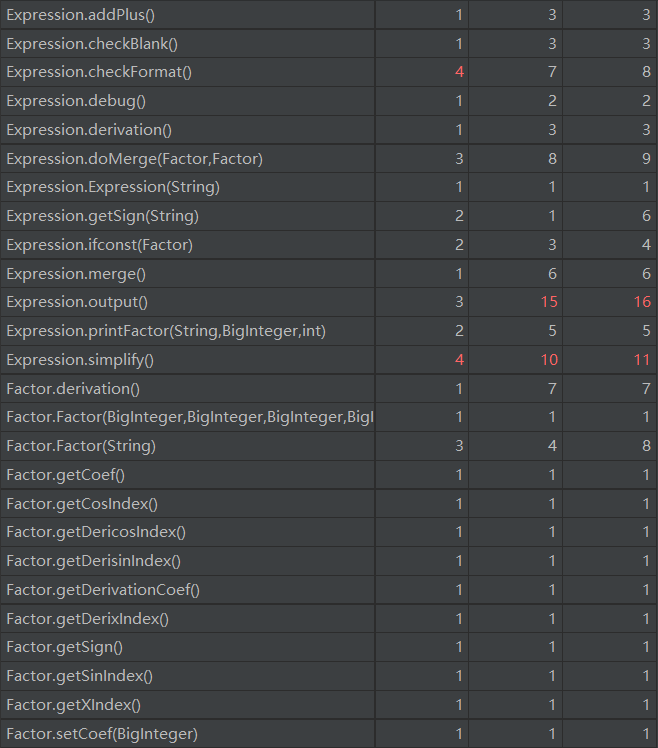The image size is (658, 748).
Task: Select the Factor.getCosIndex() row
Action: tap(82, 504)
